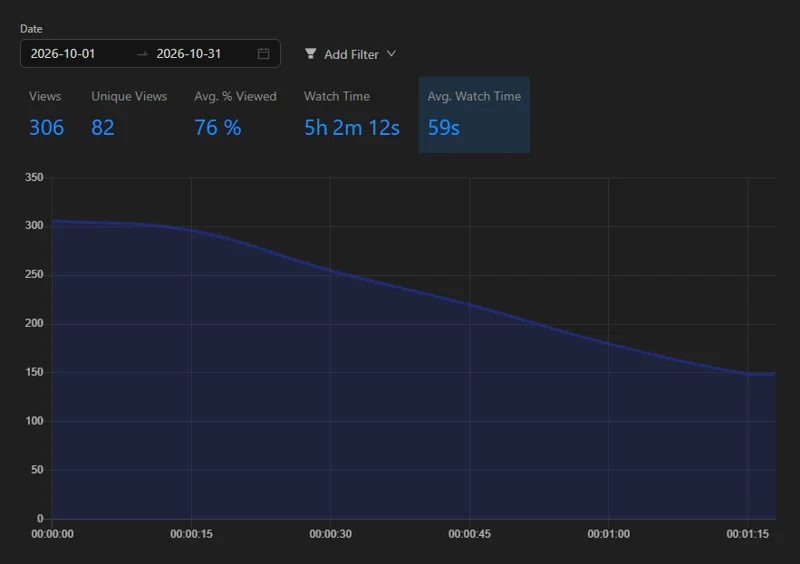Click the Date label

pyautogui.click(x=31, y=29)
